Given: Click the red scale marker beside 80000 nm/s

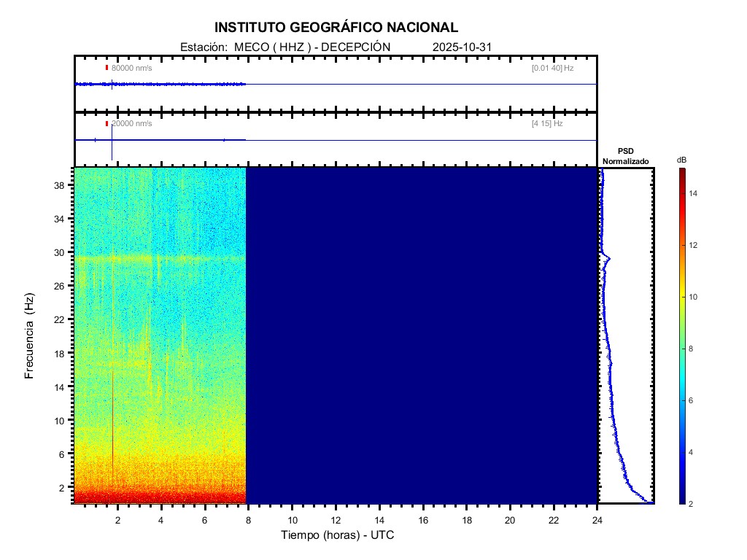Looking at the screenshot, I should [x=107, y=68].
